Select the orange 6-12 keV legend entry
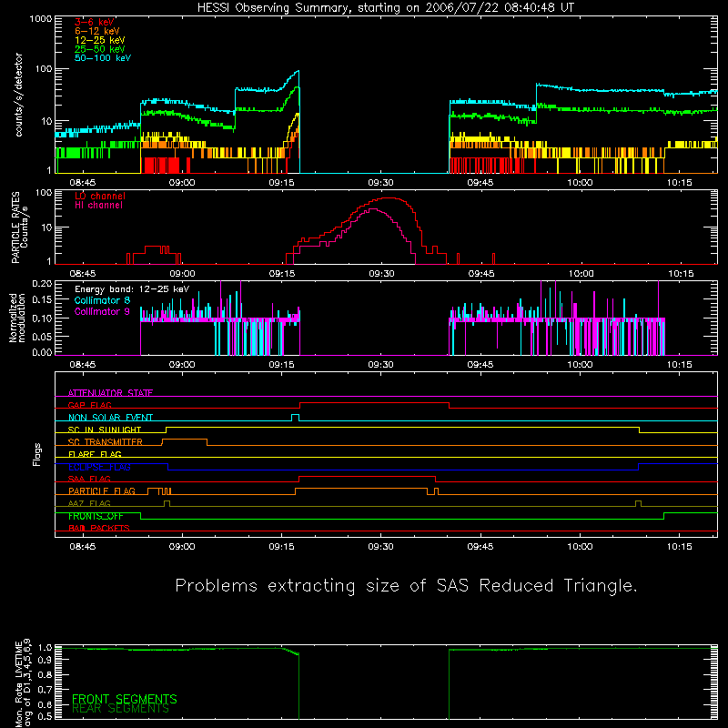The width and height of the screenshot is (728, 728). 97,31
